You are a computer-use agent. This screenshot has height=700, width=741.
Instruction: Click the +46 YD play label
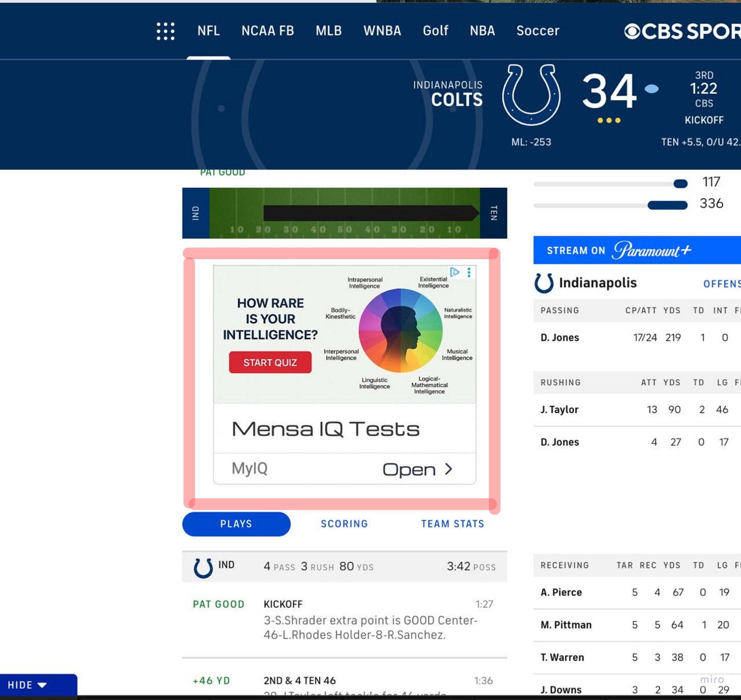click(x=211, y=681)
